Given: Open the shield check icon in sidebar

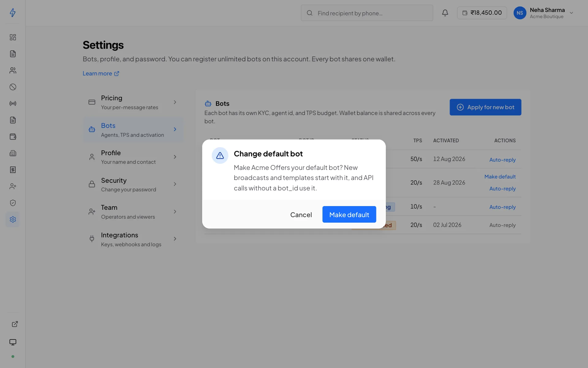Looking at the screenshot, I should (x=13, y=203).
